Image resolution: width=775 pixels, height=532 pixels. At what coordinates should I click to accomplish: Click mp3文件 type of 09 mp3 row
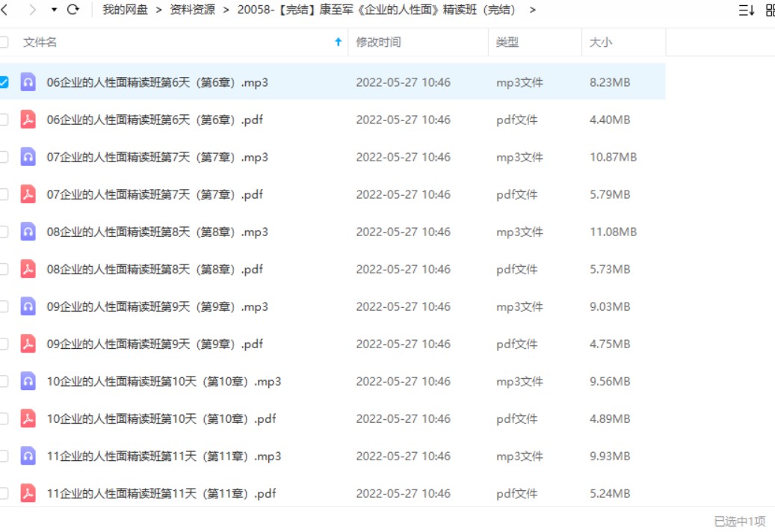[x=519, y=307]
